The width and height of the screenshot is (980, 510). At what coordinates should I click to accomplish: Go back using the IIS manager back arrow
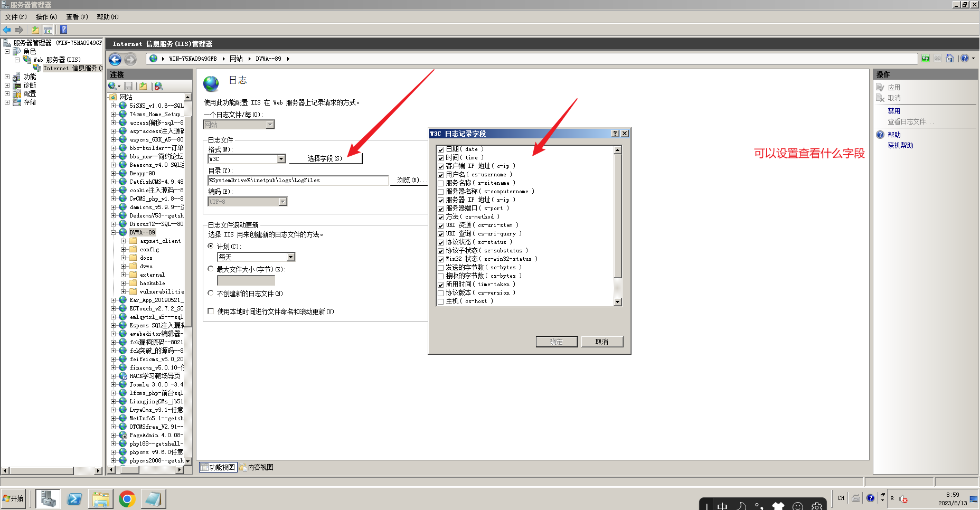click(115, 59)
